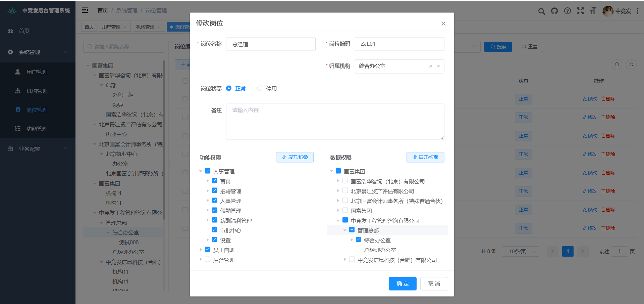Switch to the 机构管理 tab
Viewport: 644px width, 304px height.
145,27
